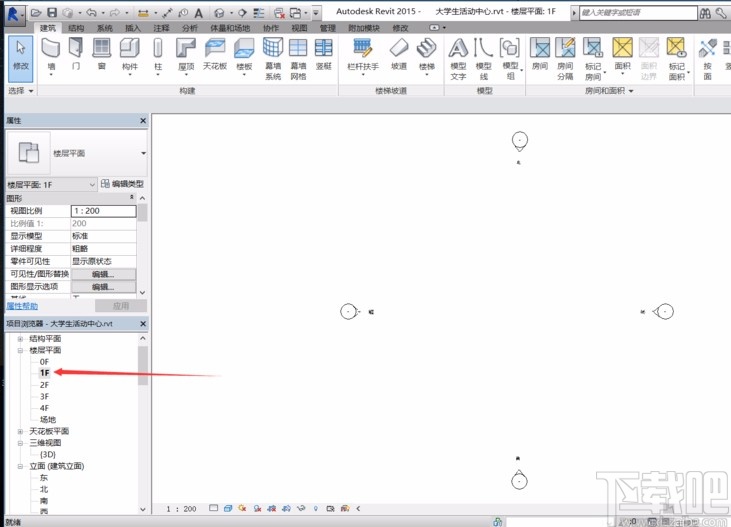Switch to the 插入 ribbon tab

pyautogui.click(x=132, y=28)
